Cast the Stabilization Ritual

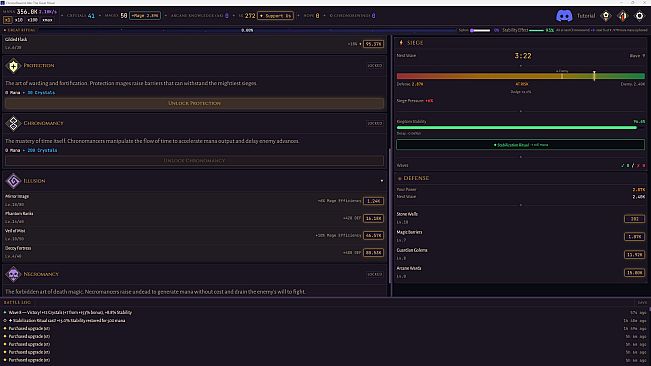tap(521, 145)
